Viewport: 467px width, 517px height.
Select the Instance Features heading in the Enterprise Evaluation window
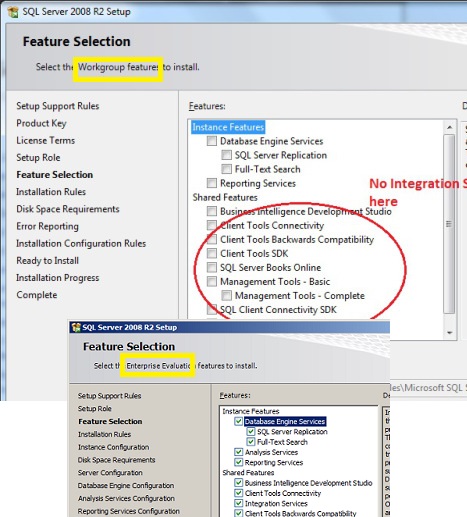(x=251, y=411)
